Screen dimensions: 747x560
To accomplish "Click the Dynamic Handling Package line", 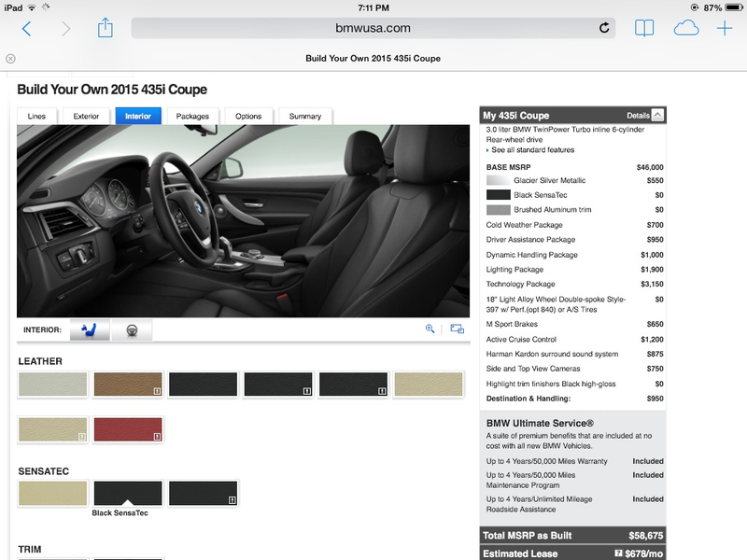I will tap(574, 255).
